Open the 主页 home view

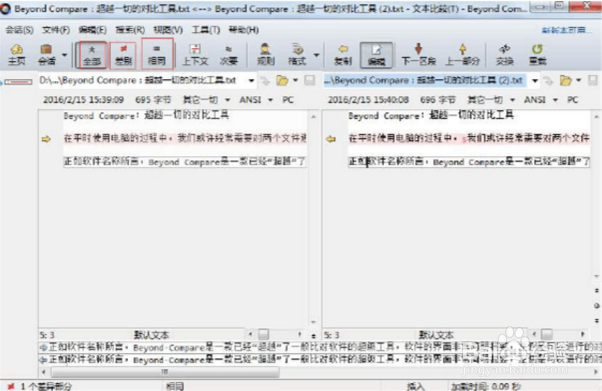(x=17, y=55)
